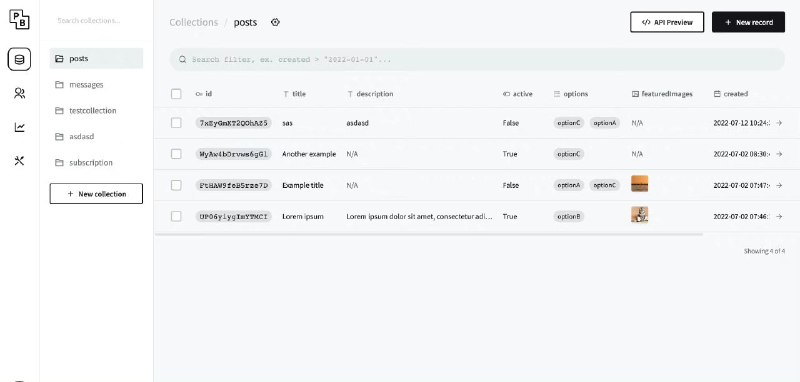Click record id WyAw4bDrvws6gGl

point(233,154)
